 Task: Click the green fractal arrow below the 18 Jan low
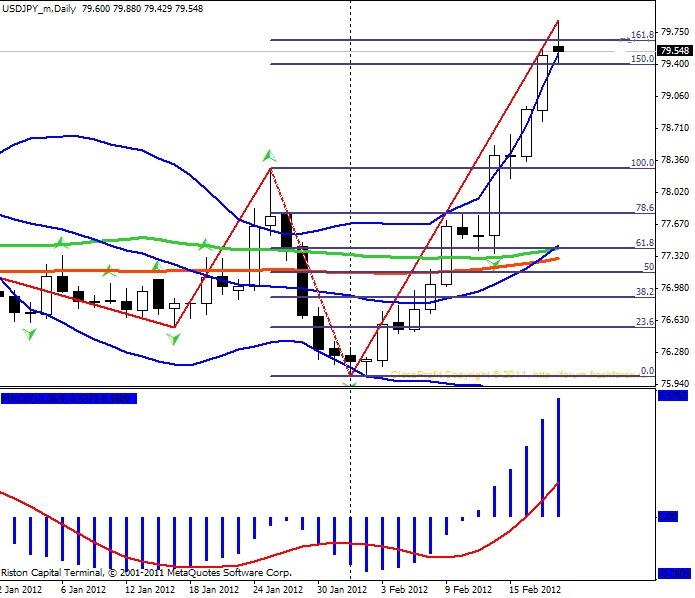[x=173, y=339]
